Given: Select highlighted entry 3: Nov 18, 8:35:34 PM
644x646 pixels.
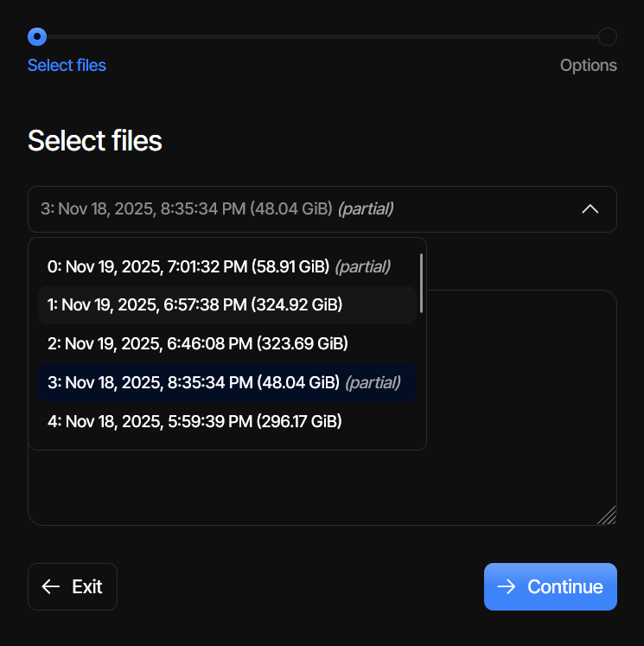Looking at the screenshot, I should coord(224,382).
